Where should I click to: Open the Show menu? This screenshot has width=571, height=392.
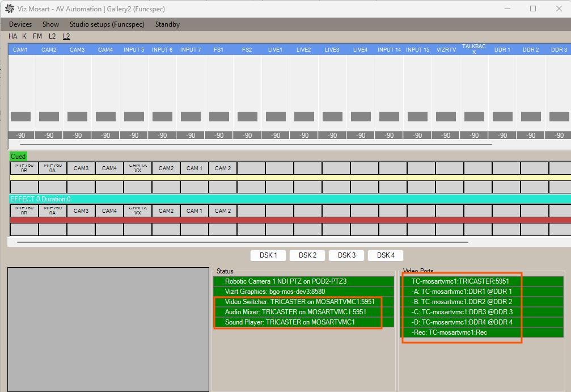click(50, 24)
